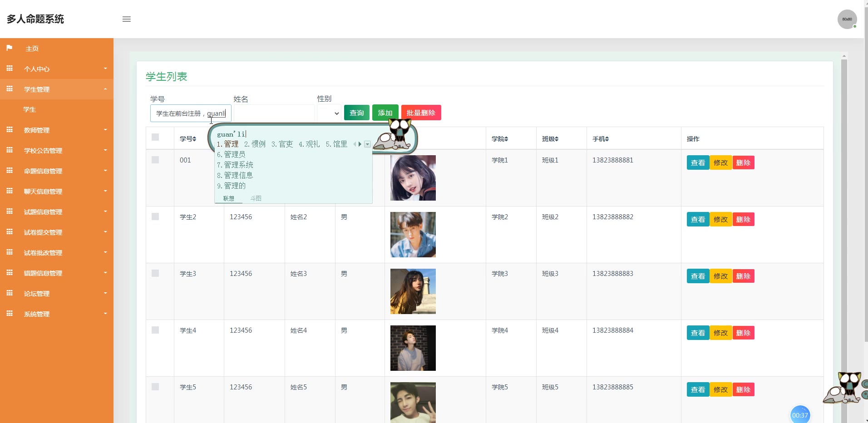
Task: Click the 查询 search button
Action: tap(357, 113)
